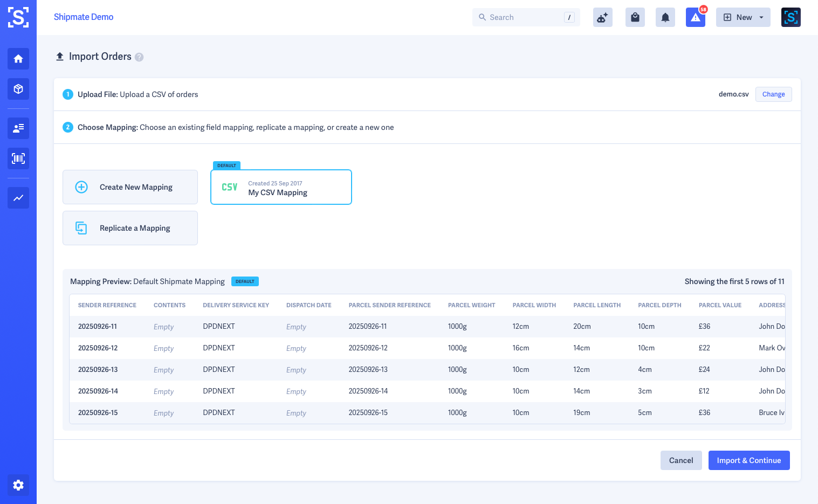Click Replicate a Mapping
Image resolution: width=818 pixels, height=504 pixels.
pyautogui.click(x=130, y=228)
